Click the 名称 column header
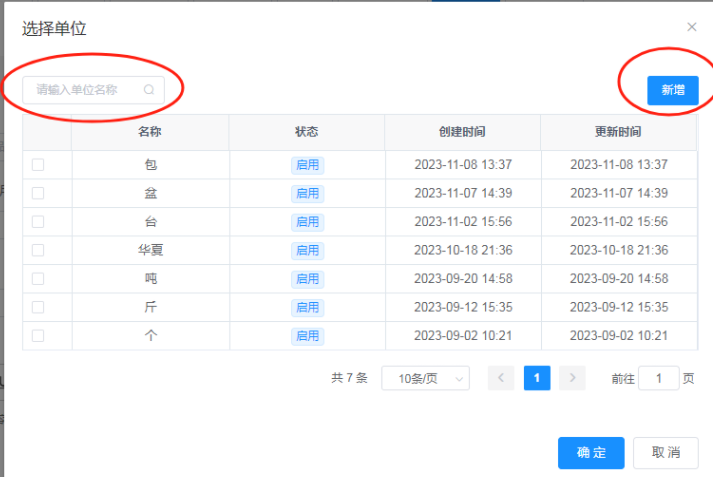713x477 pixels. tap(150, 132)
